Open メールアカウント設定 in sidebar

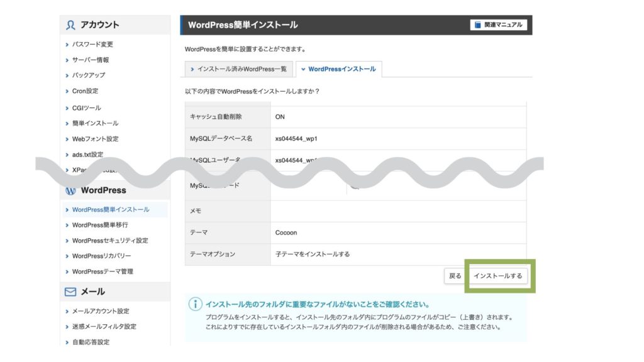[101, 311]
